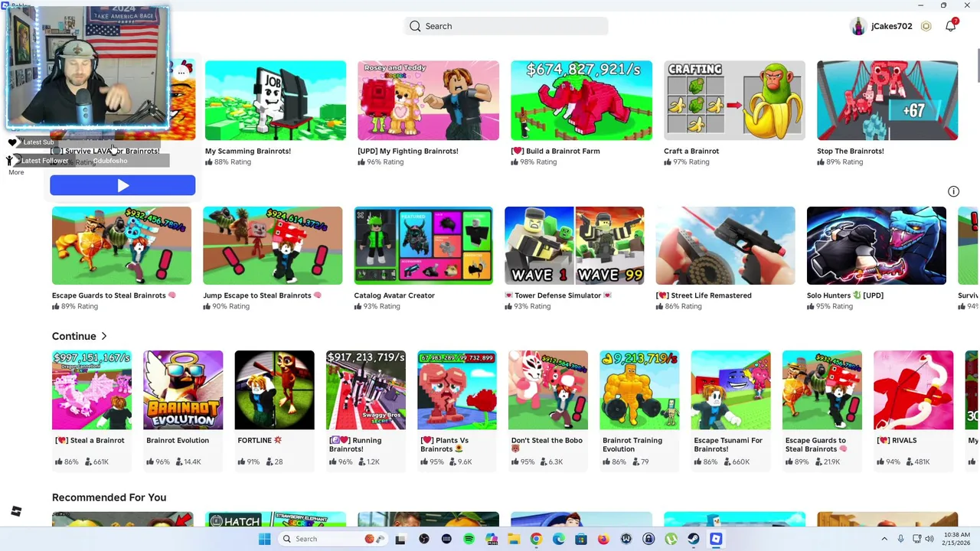Screen dimensions: 980x551
Task: Click the Roblox icon in the taskbar
Action: point(716,539)
